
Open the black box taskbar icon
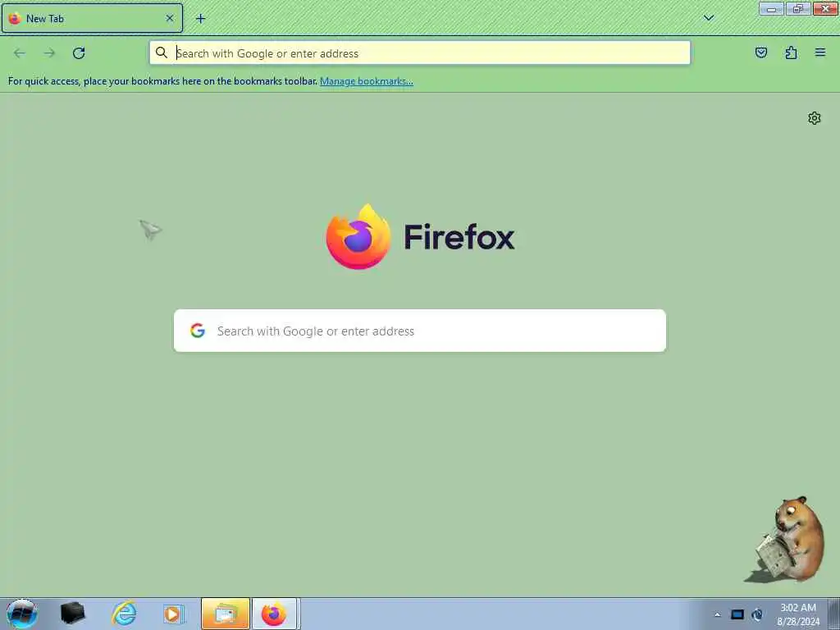72,614
